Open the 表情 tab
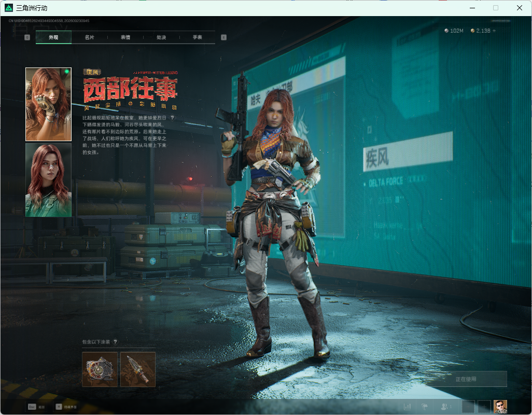 tap(125, 37)
